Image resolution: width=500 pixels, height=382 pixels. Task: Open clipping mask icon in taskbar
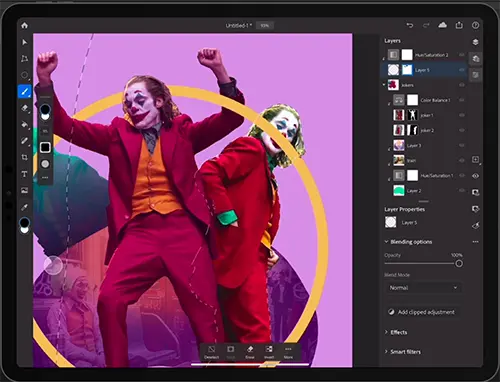(x=476, y=209)
